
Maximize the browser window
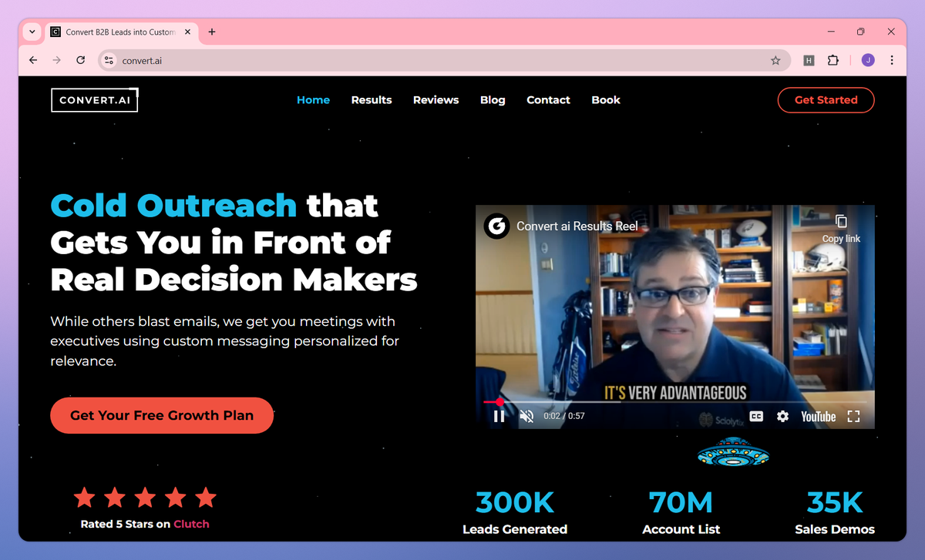click(x=861, y=32)
